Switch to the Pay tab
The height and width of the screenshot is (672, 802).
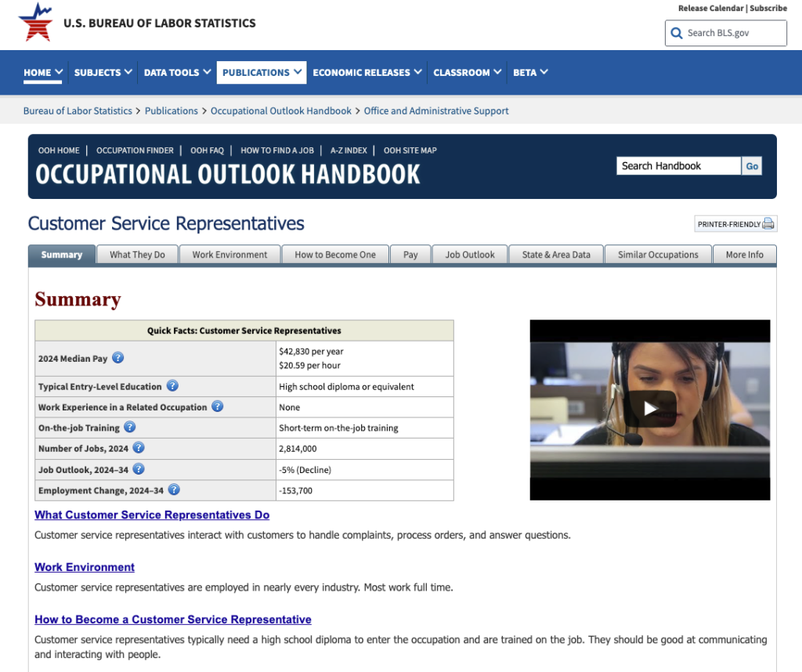tap(410, 254)
